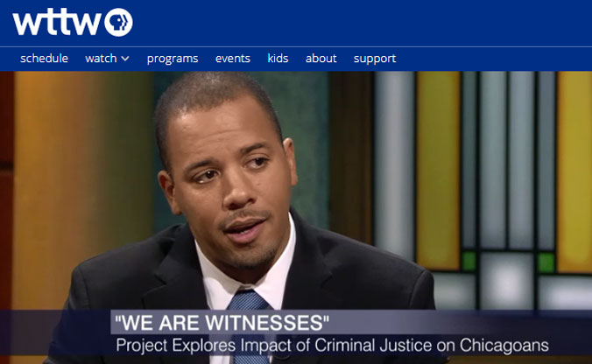Open the kids section
This screenshot has width=592, height=364.
tap(278, 58)
